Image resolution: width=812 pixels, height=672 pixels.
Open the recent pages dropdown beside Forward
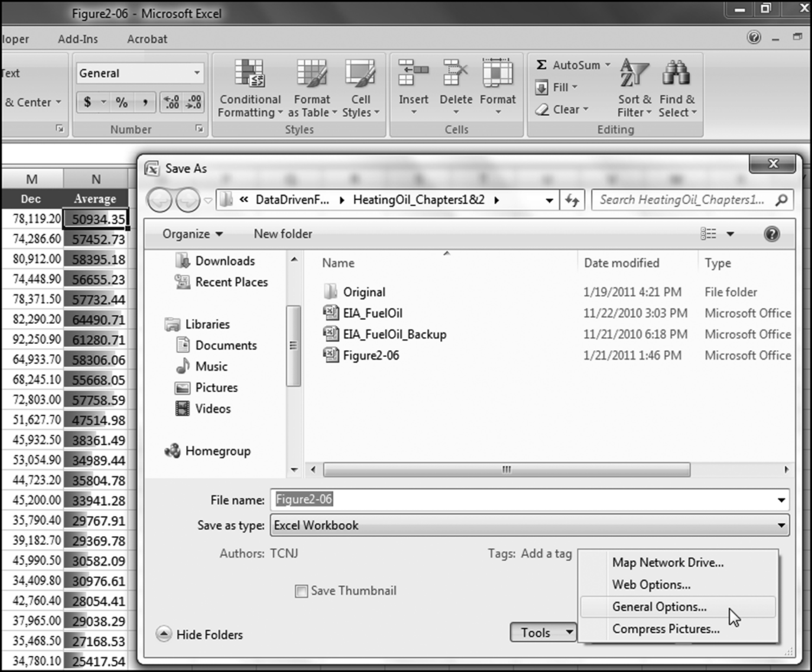[x=208, y=201]
